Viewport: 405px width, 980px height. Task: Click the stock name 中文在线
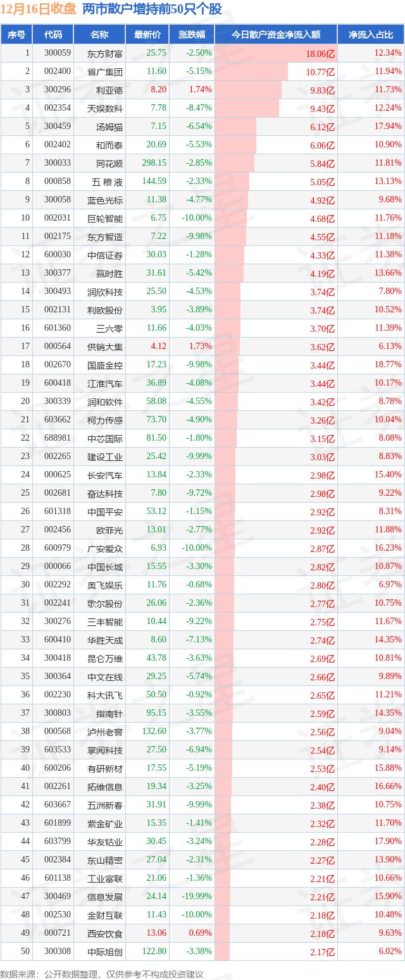point(105,677)
